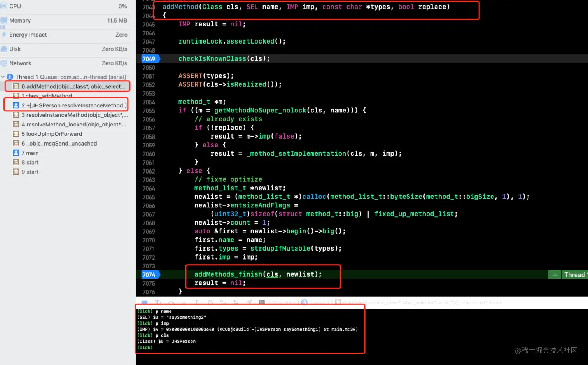Add a breakpoint at line 7055

pyautogui.click(x=149, y=111)
